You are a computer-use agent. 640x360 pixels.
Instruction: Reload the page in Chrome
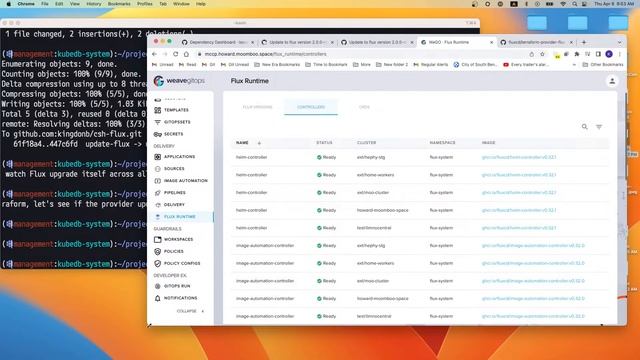point(176,54)
